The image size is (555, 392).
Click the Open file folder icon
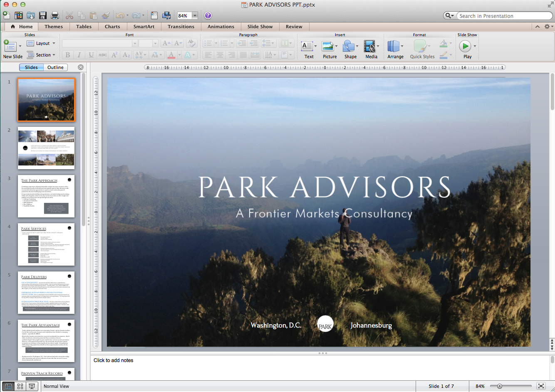pyautogui.click(x=31, y=15)
